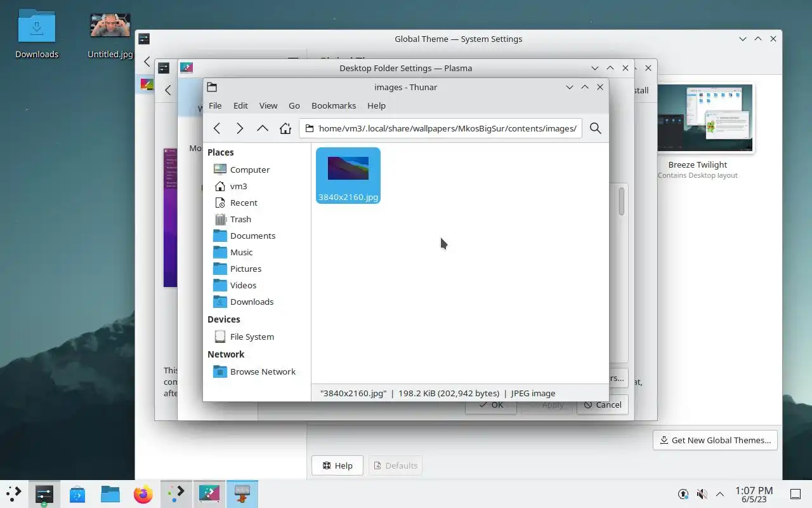The width and height of the screenshot is (812, 508).
Task: Click back arrow in System Settings window
Action: [x=147, y=62]
